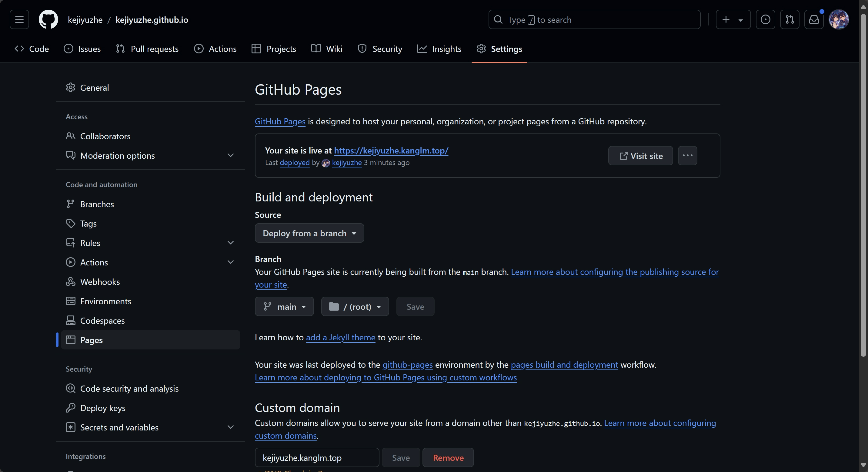Click the Deploy keys key icon

click(x=70, y=408)
